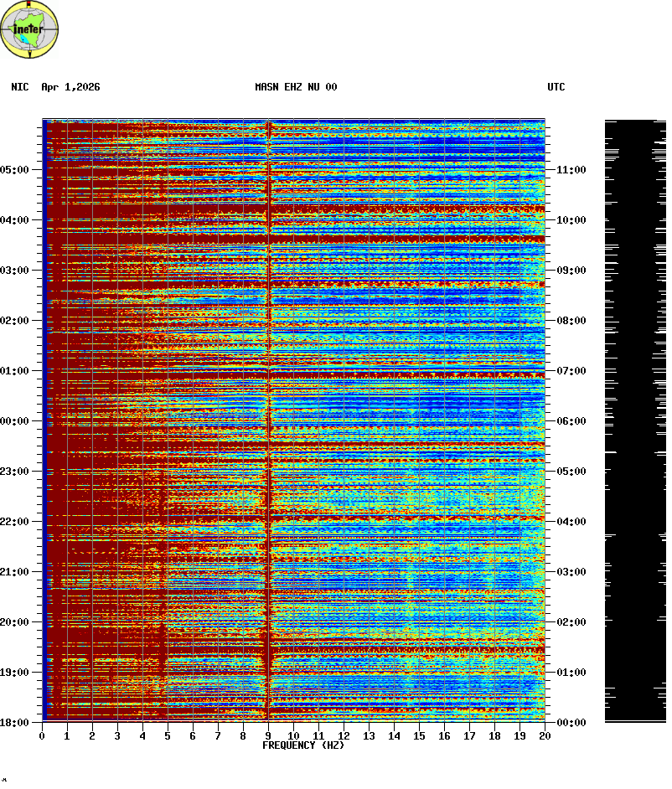Click the black amplitude strip beside the spectrogram
Viewport: 672px width, 789px height.
point(635,419)
